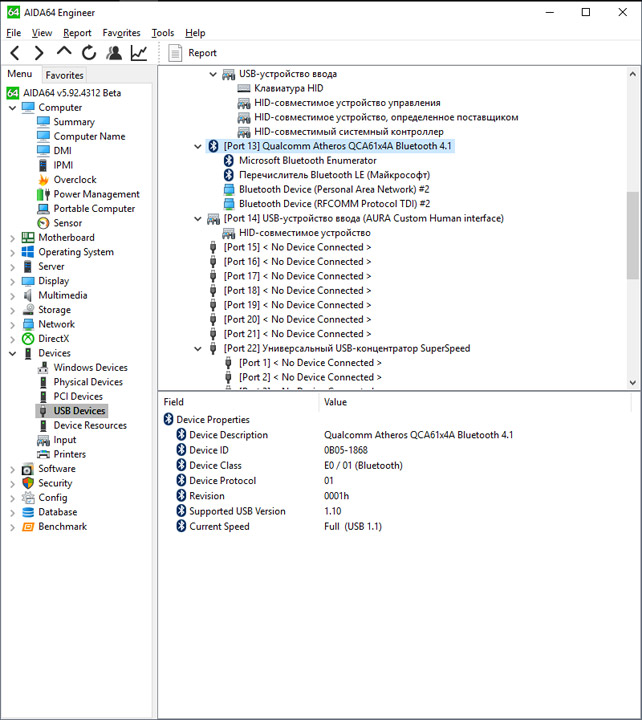This screenshot has height=720, width=642.
Task: Click the Back navigation arrow
Action: click(x=15, y=53)
